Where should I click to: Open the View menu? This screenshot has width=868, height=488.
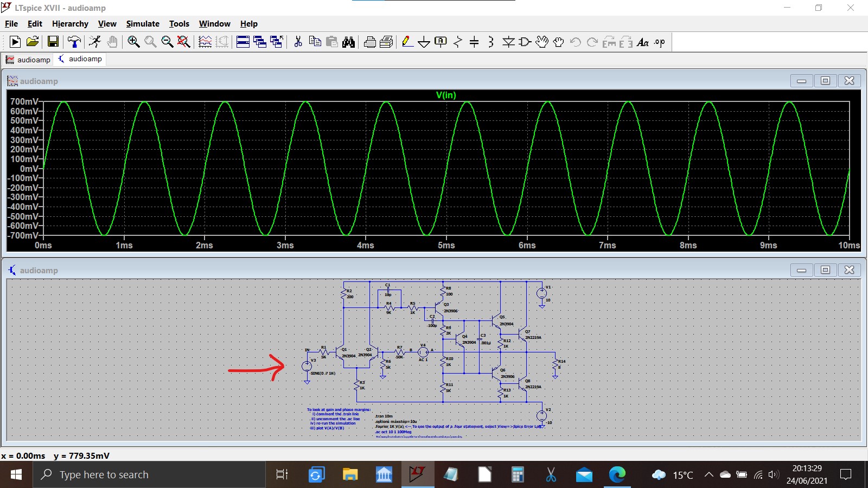[107, 24]
